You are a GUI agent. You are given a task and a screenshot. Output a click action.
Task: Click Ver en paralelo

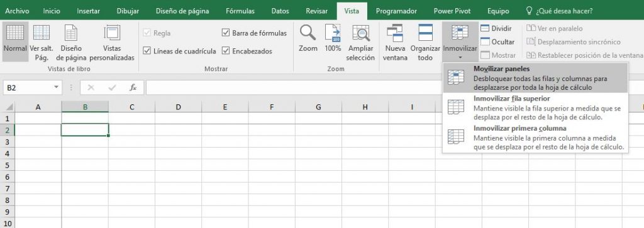tap(555, 28)
